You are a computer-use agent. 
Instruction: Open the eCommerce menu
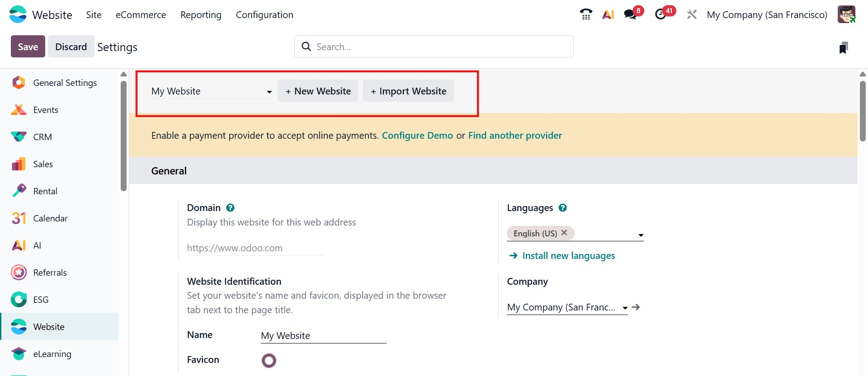coord(141,15)
